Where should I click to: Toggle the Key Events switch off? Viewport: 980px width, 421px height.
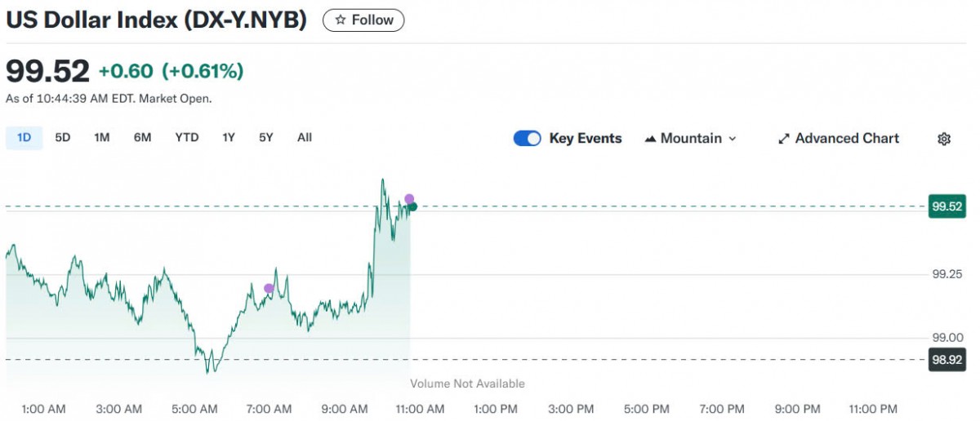tap(527, 139)
